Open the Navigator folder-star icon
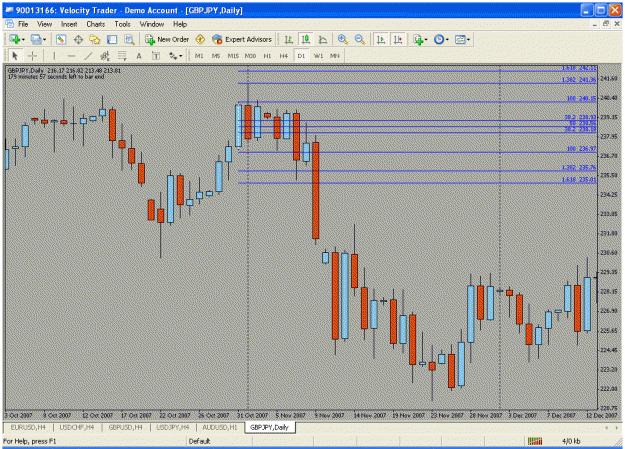This screenshot has height=449, width=625. point(95,39)
